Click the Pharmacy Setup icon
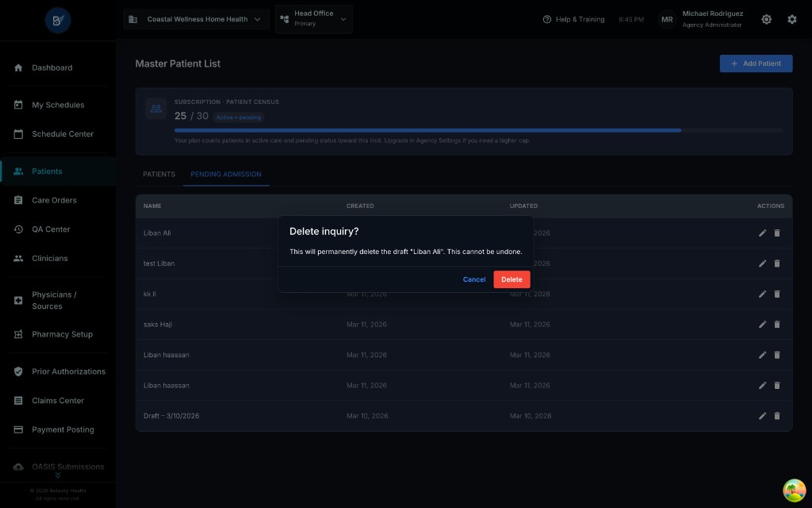 pyautogui.click(x=18, y=334)
